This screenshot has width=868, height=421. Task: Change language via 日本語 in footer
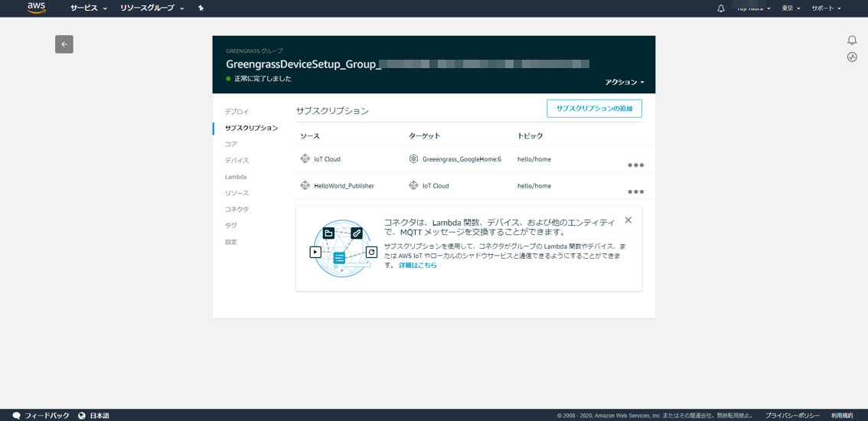coord(100,416)
